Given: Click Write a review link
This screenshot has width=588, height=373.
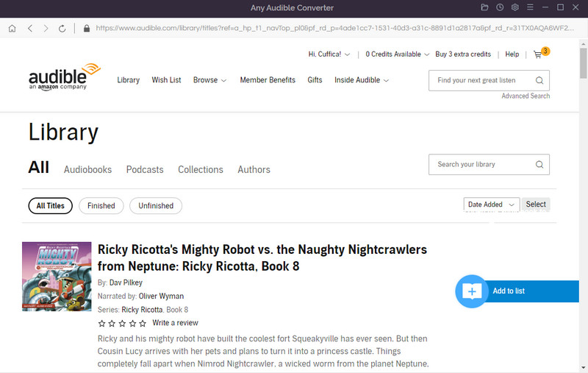Looking at the screenshot, I should [x=175, y=323].
